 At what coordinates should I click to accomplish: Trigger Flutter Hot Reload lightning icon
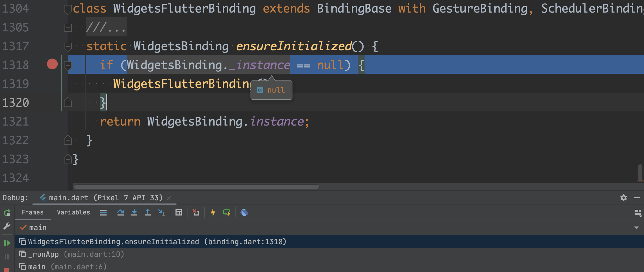[x=213, y=213]
